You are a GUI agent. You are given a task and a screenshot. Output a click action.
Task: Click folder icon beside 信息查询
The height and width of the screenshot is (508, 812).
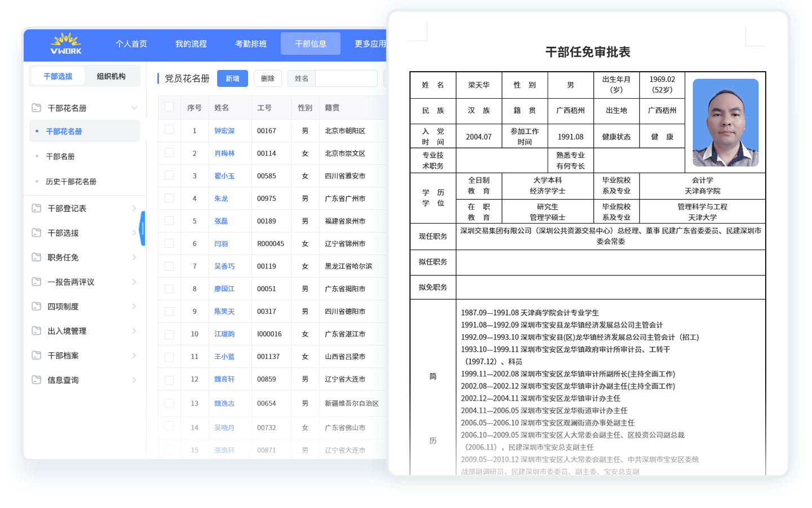(37, 380)
